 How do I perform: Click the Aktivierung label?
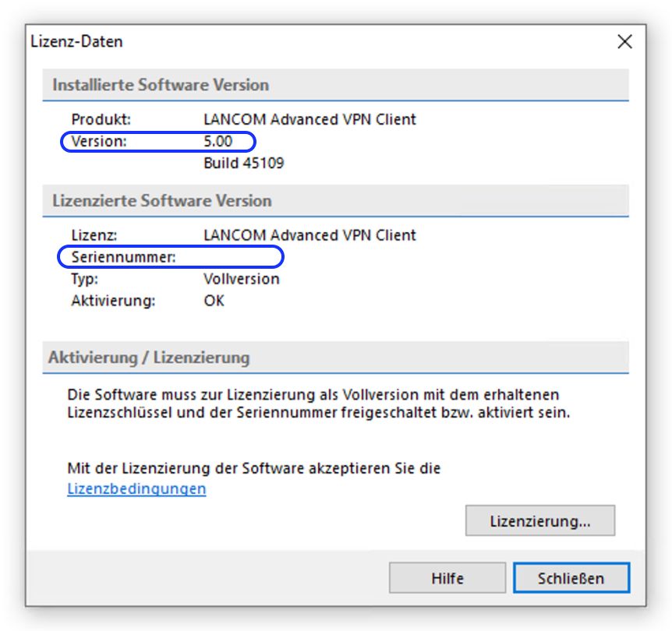113,301
